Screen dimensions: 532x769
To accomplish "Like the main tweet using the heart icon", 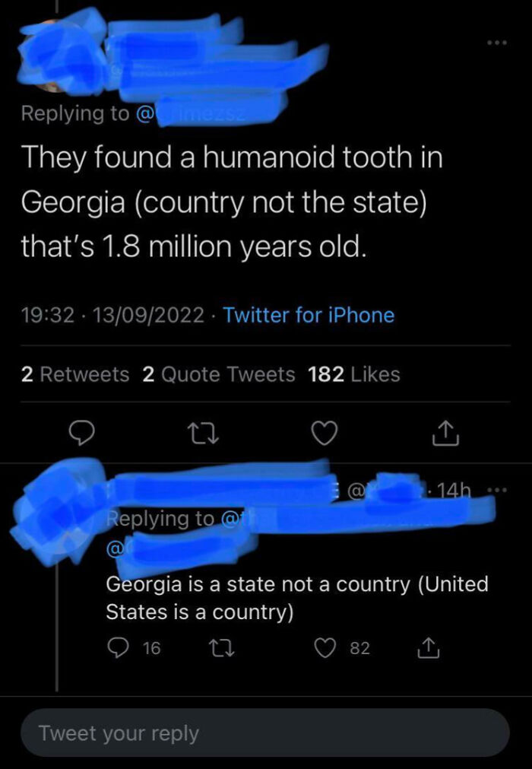I will tap(325, 433).
